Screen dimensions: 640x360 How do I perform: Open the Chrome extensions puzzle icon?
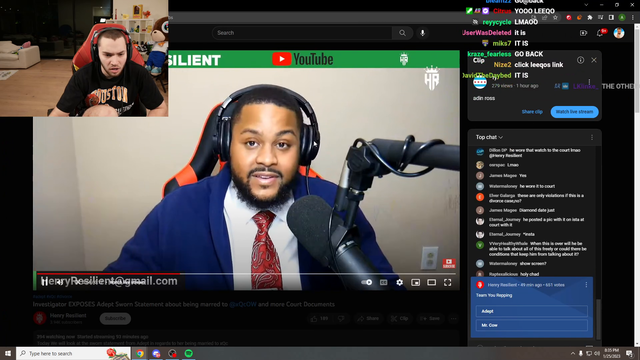590,18
